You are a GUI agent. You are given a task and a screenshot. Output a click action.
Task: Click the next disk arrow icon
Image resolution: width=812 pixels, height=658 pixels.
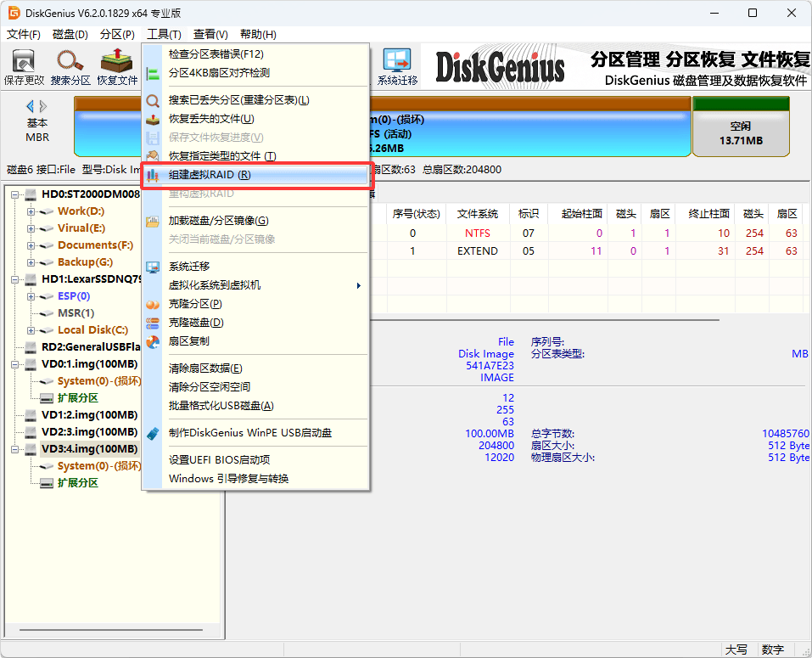pyautogui.click(x=43, y=106)
